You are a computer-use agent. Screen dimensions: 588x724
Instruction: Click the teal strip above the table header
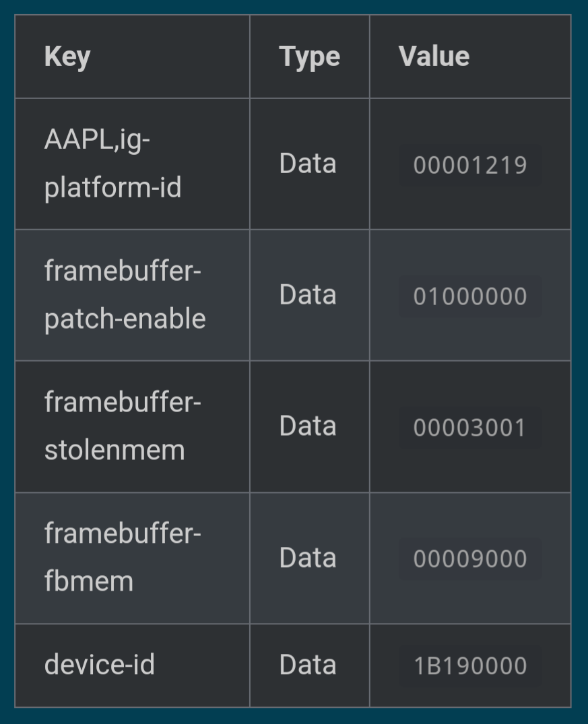coord(294,7)
